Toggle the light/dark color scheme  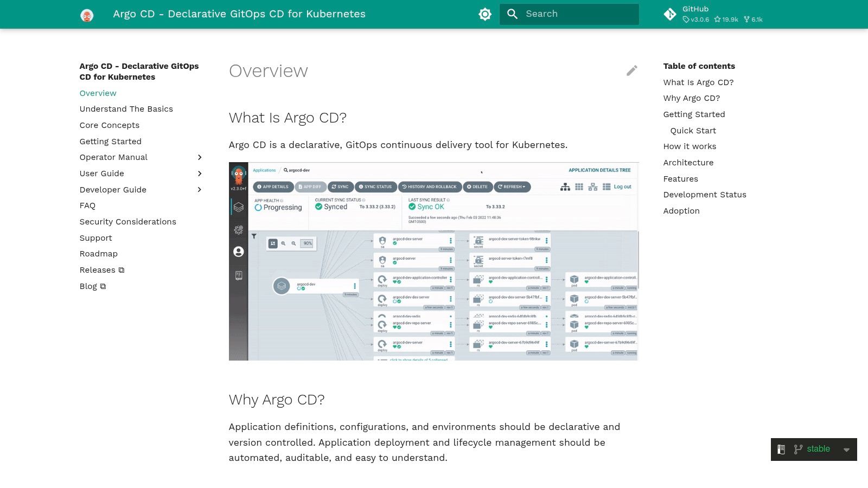(485, 14)
